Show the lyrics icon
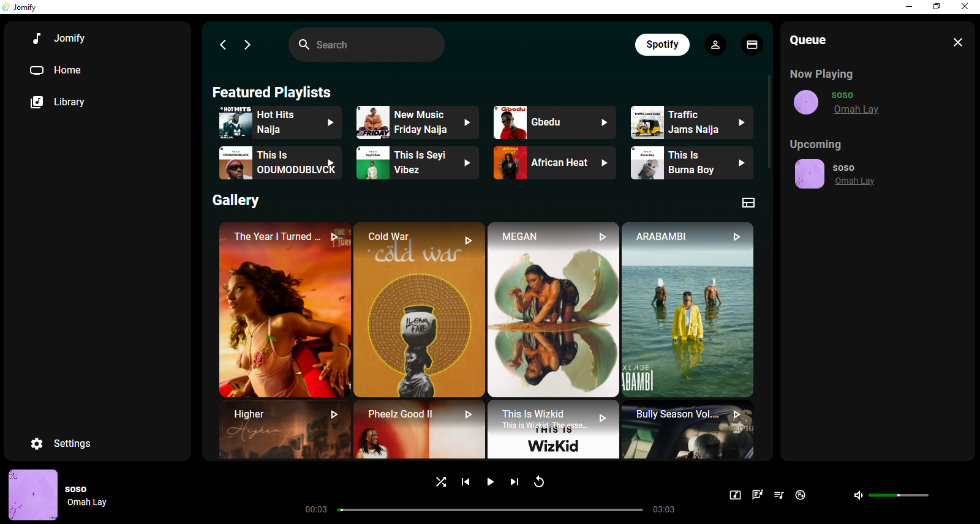The image size is (980, 524). [x=758, y=495]
